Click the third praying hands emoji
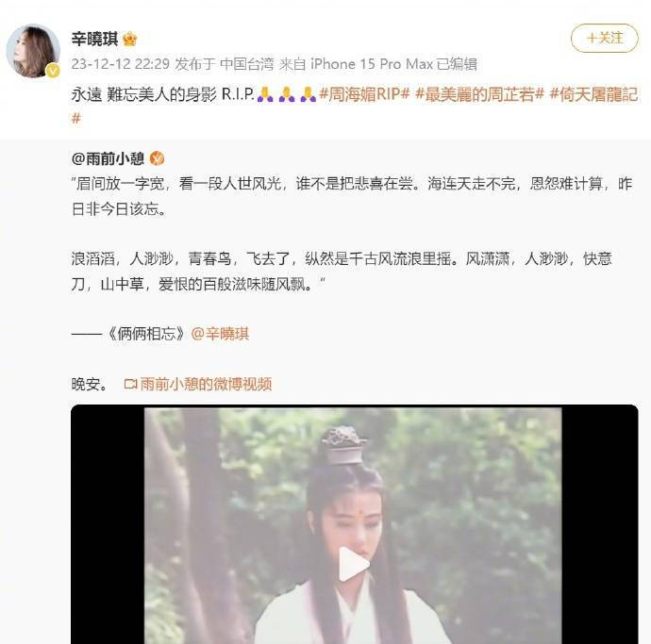This screenshot has height=644, width=651. [309, 94]
